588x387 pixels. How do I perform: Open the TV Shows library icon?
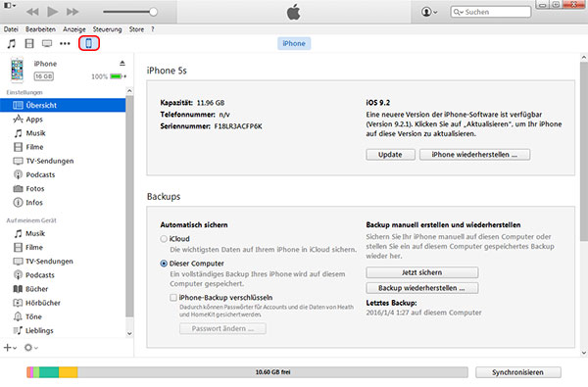47,43
